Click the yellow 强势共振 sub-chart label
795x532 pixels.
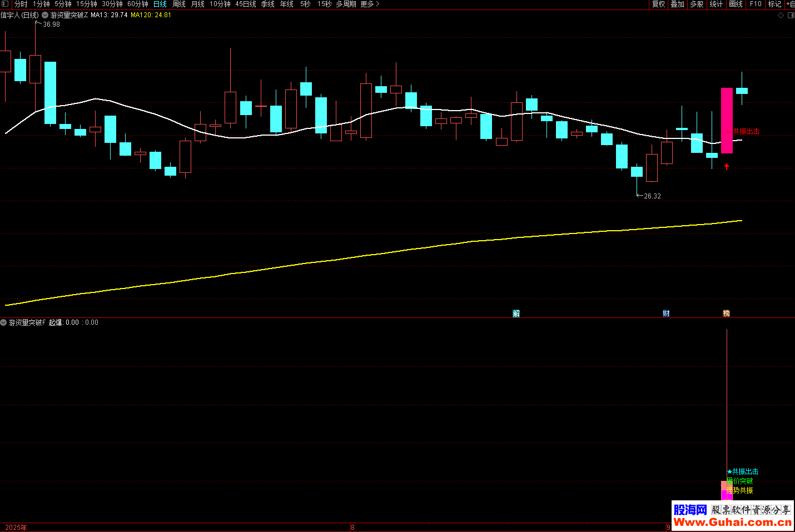(x=740, y=490)
